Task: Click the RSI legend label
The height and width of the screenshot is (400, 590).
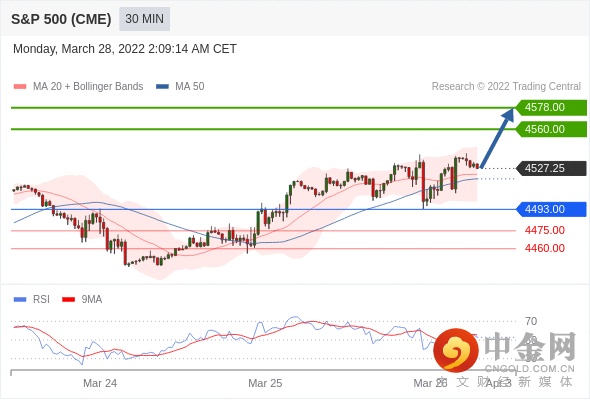Action: point(41,300)
